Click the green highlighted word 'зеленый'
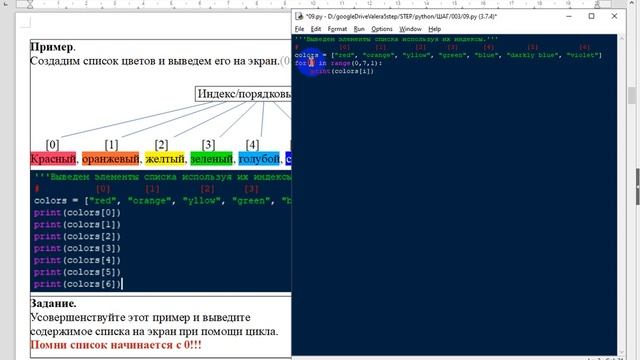640x360 pixels. [x=211, y=158]
